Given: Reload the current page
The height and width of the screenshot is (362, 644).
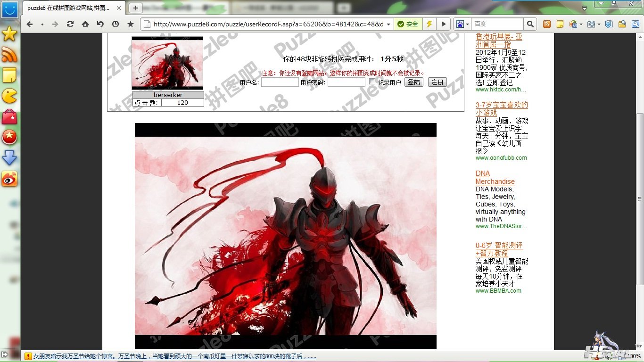Looking at the screenshot, I should (70, 24).
